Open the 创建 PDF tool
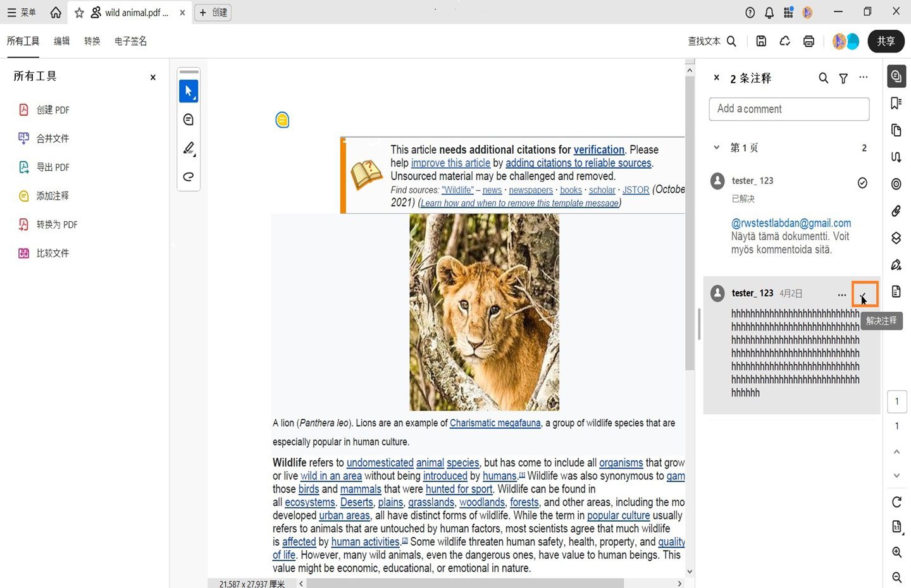Viewport: 911px width, 588px height. pos(44,110)
